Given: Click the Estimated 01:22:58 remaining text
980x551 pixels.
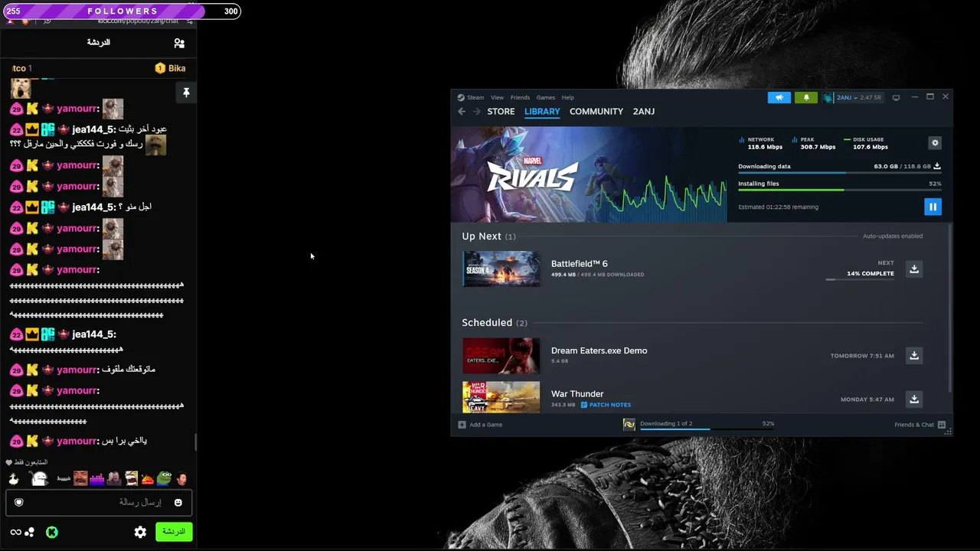Looking at the screenshot, I should [x=778, y=207].
